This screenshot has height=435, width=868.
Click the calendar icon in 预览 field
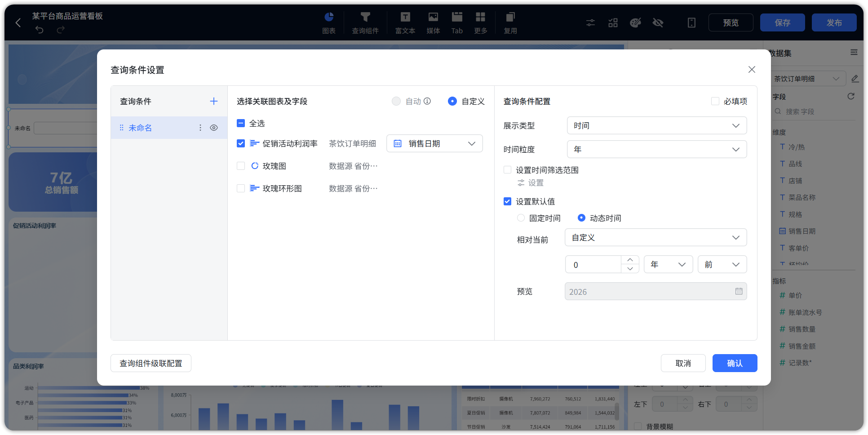pos(739,291)
